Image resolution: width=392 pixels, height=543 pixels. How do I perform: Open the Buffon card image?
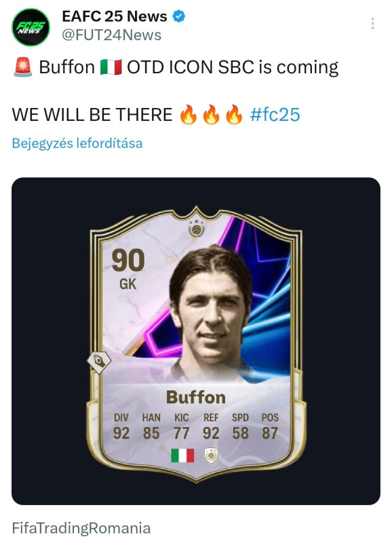pos(196,341)
